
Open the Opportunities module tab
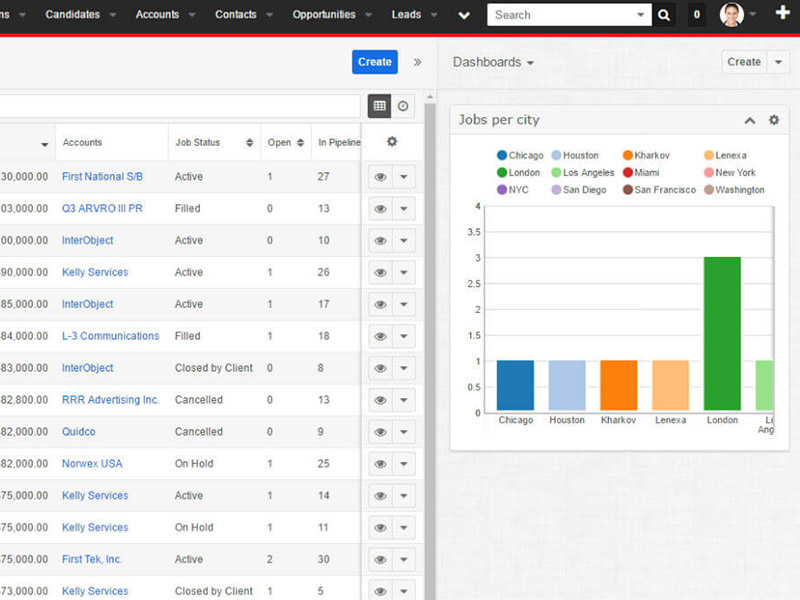click(324, 14)
